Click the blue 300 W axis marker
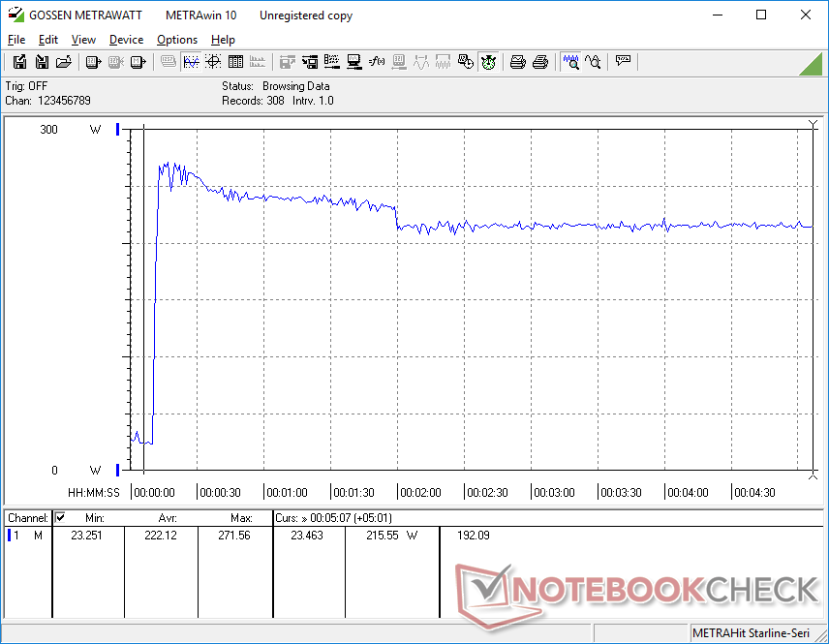This screenshot has height=644, width=829. pyautogui.click(x=118, y=129)
